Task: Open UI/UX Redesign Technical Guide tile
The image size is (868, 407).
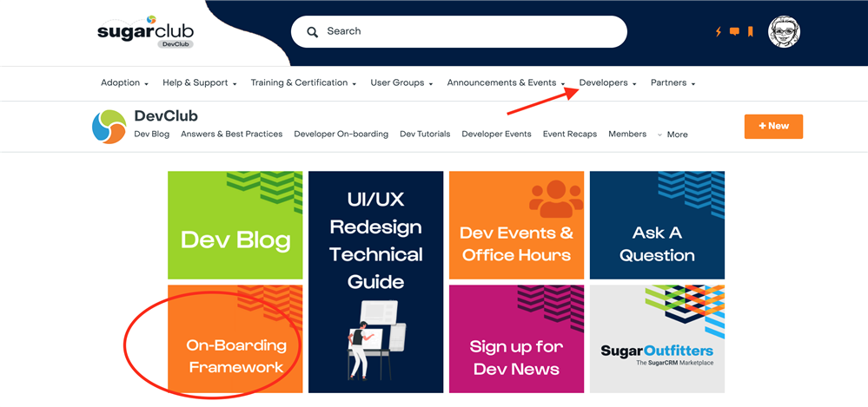Action: pyautogui.click(x=376, y=282)
